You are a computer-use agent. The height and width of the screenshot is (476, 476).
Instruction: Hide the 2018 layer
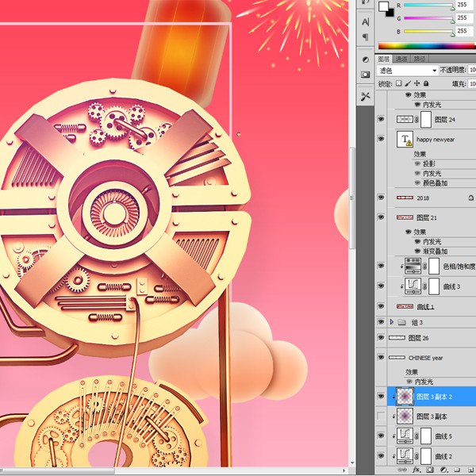(381, 198)
